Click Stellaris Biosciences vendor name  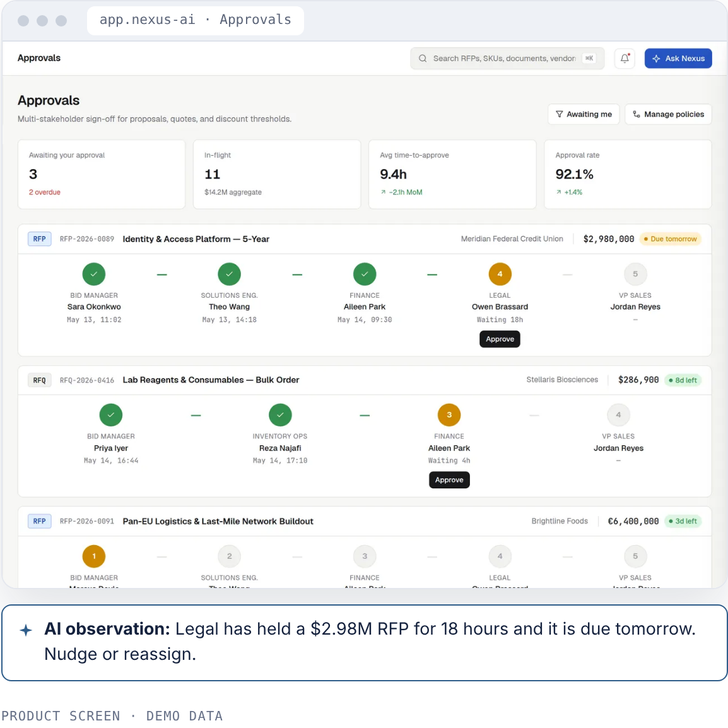562,380
